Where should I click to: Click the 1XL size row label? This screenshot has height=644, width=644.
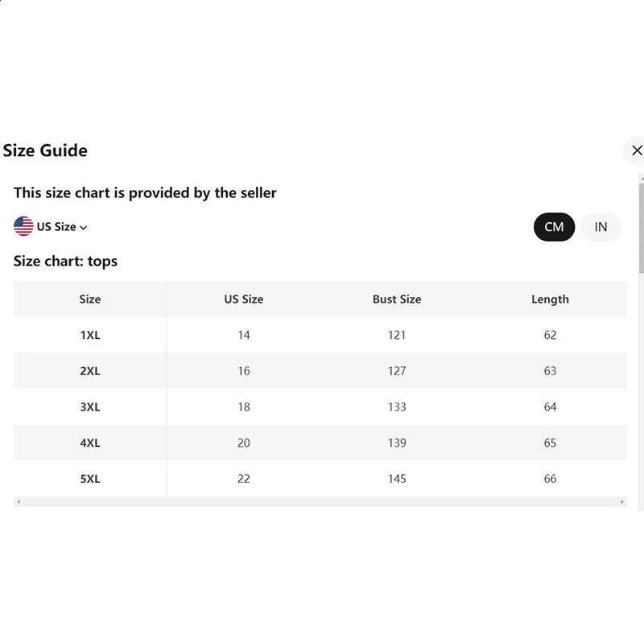pyautogui.click(x=90, y=335)
